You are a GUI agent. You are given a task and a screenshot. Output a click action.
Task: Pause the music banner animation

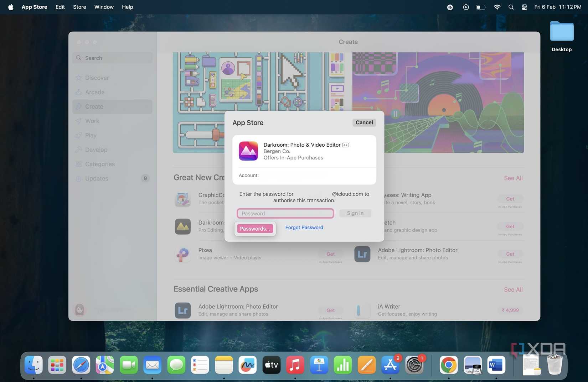point(395,114)
